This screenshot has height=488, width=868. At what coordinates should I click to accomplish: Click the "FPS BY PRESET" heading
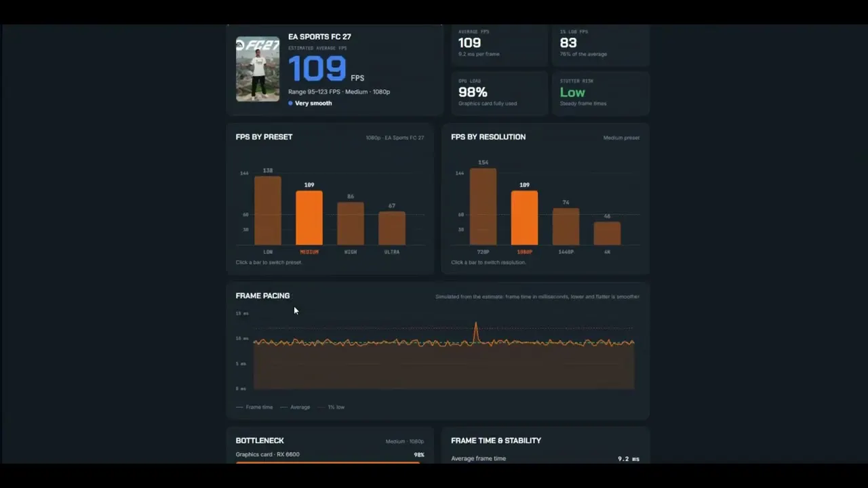[x=264, y=137]
